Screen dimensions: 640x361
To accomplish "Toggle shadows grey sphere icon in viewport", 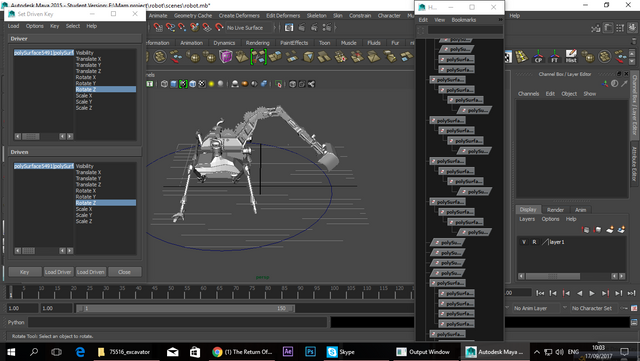I will pyautogui.click(x=221, y=84).
